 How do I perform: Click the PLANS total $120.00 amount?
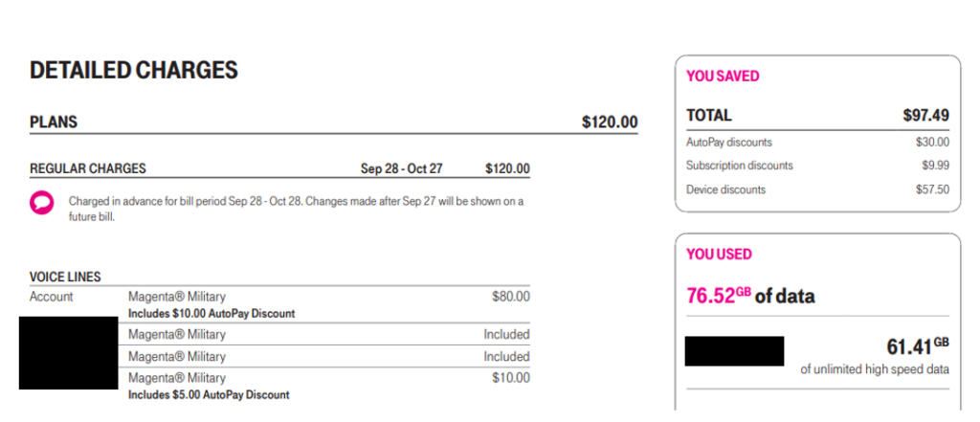tap(610, 122)
